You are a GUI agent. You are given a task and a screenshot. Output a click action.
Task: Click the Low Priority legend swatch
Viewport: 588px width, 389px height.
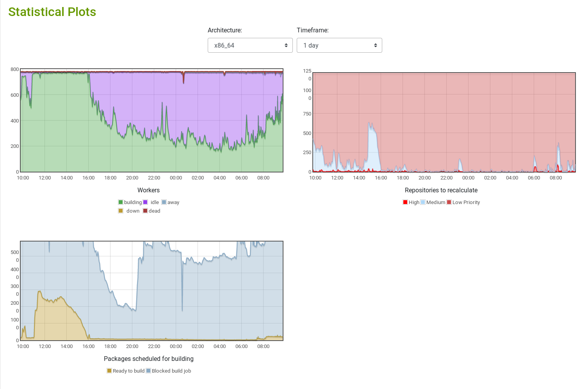tap(449, 202)
